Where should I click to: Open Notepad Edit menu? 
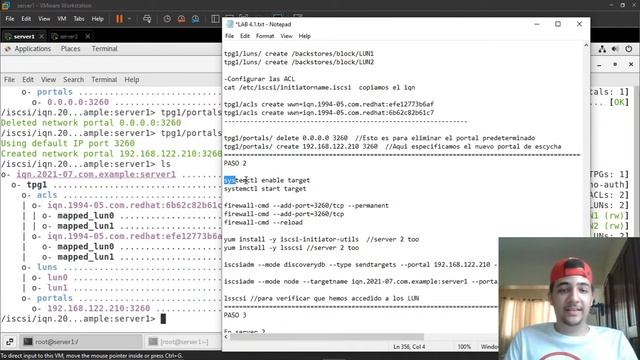pyautogui.click(x=244, y=36)
